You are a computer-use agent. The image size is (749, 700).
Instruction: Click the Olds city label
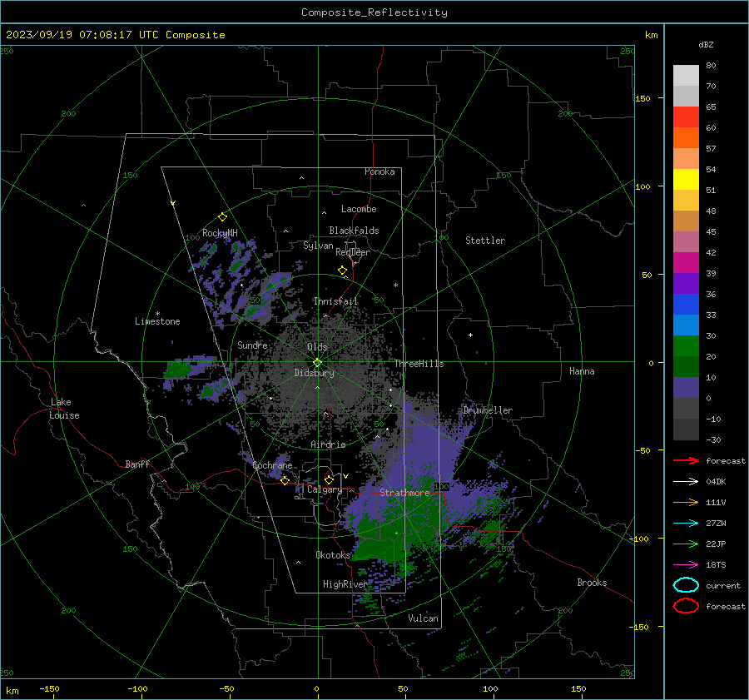pos(317,347)
